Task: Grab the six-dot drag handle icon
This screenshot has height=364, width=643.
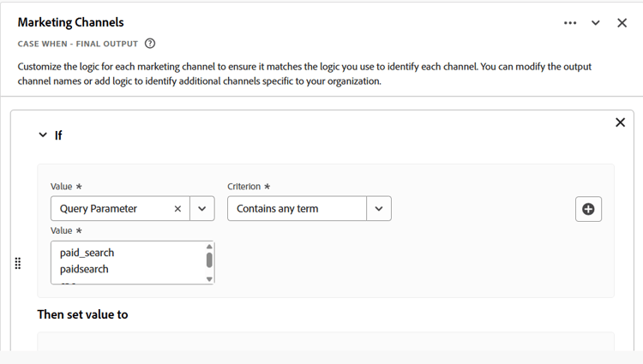Action: (x=18, y=264)
